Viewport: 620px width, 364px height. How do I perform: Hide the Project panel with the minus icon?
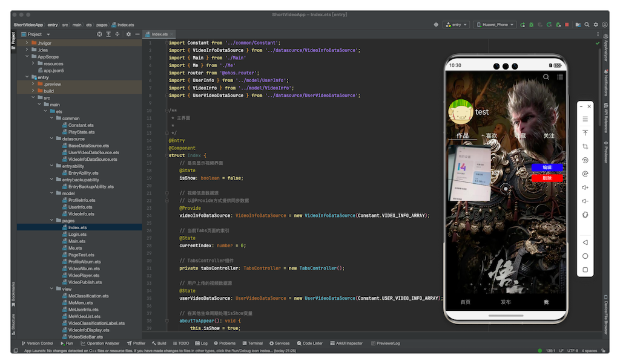[137, 34]
